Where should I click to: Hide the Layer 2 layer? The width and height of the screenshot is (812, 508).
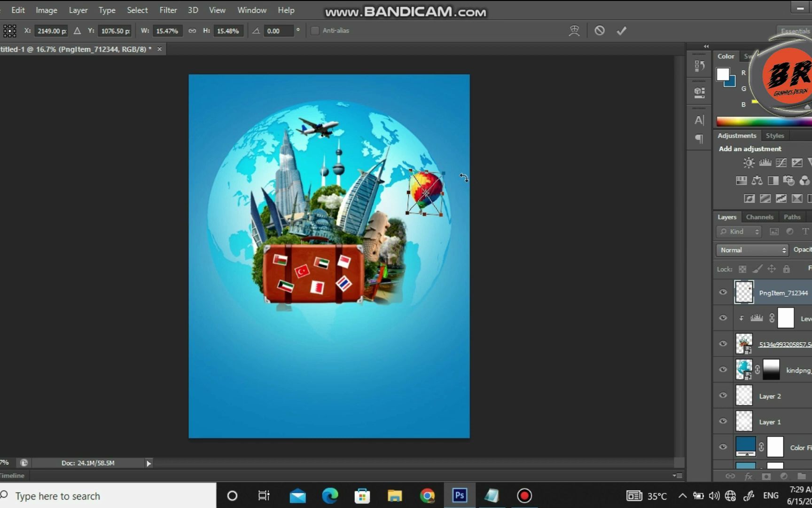(723, 396)
